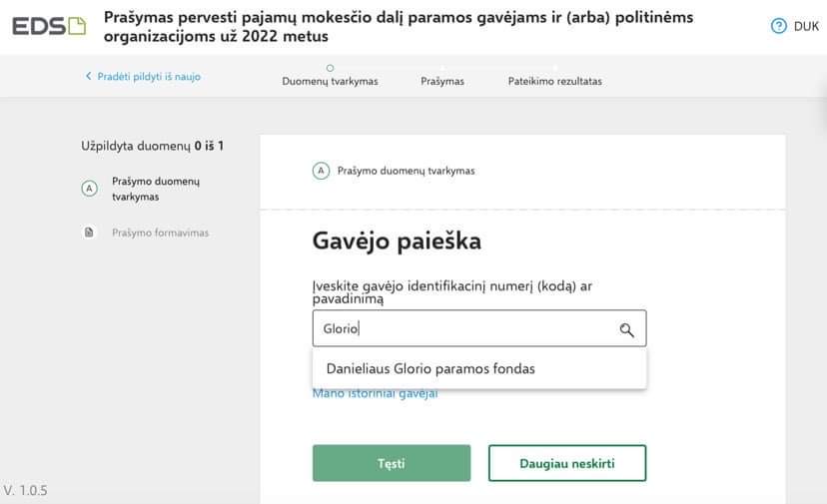The width and height of the screenshot is (827, 504).
Task: Click Pradėti pildyti iš naujo link
Action: pos(149,77)
